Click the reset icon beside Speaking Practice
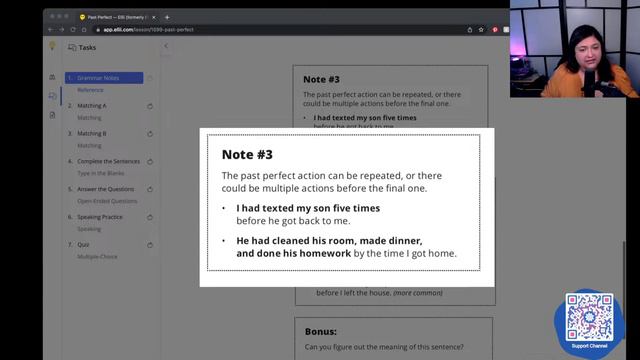The width and height of the screenshot is (640, 360). [x=150, y=217]
